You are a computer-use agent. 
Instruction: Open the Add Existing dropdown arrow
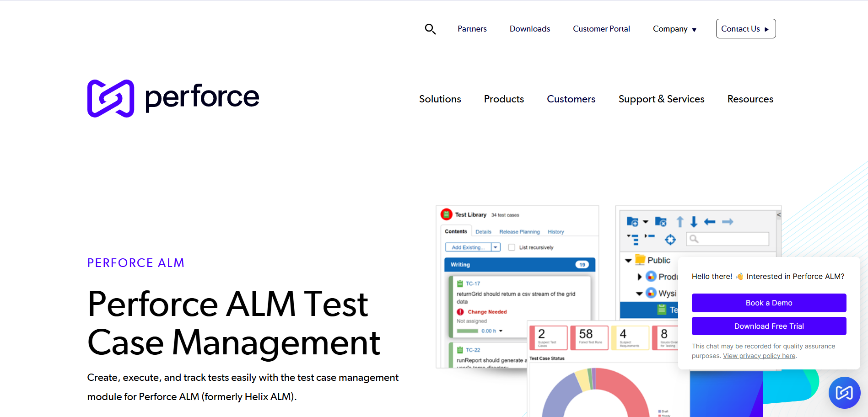(x=496, y=247)
